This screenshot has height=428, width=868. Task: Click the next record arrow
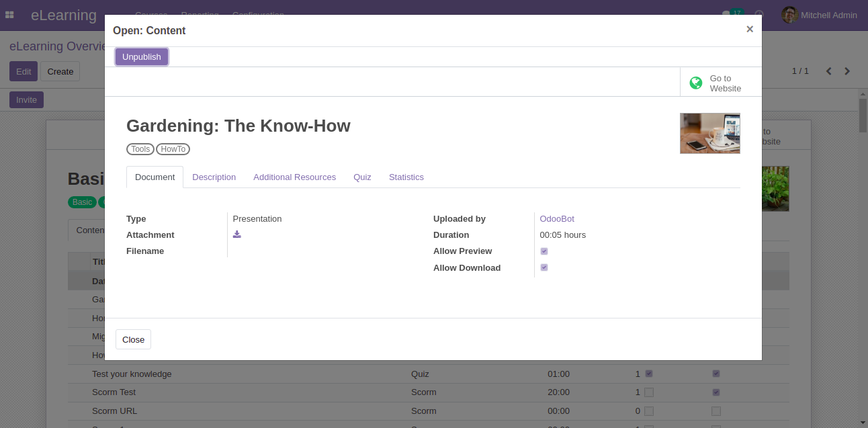(x=847, y=71)
